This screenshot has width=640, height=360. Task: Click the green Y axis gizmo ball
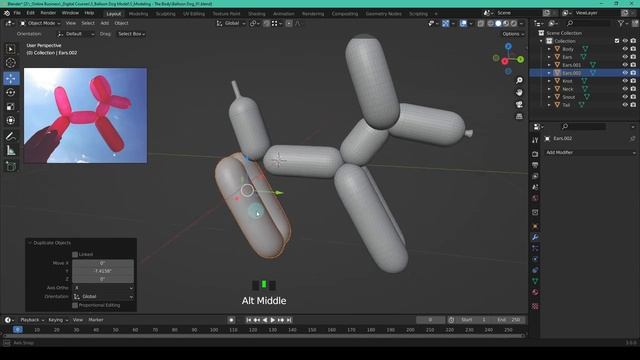click(x=520, y=60)
